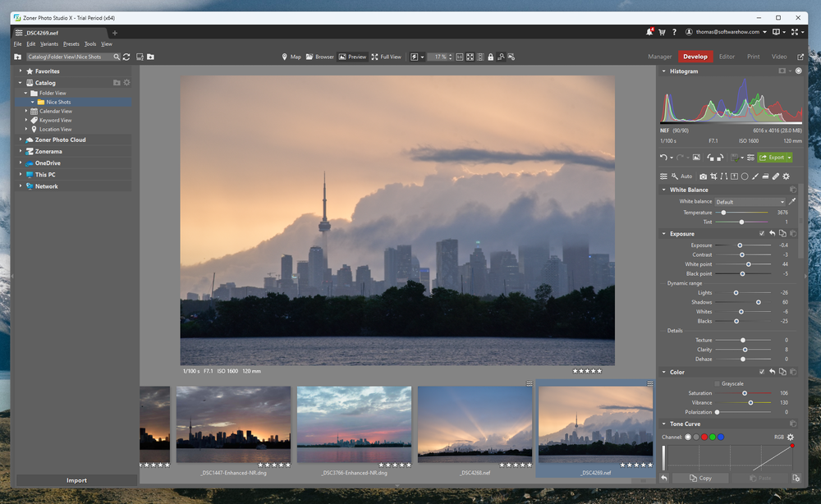Expand the This PC node
Viewport: 821px width, 504px height.
(21, 174)
